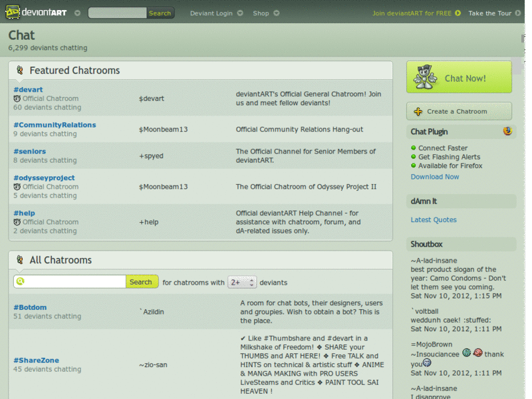This screenshot has width=532, height=399.
Task: Click Join deviantART for FREE link
Action: click(x=412, y=13)
